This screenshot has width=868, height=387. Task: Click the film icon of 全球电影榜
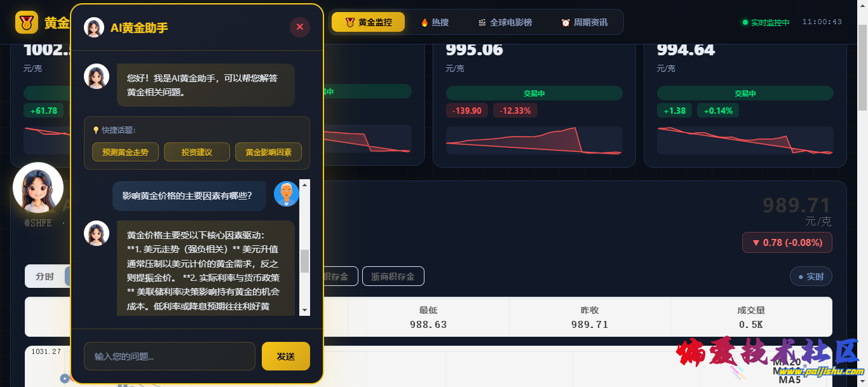[x=482, y=22]
